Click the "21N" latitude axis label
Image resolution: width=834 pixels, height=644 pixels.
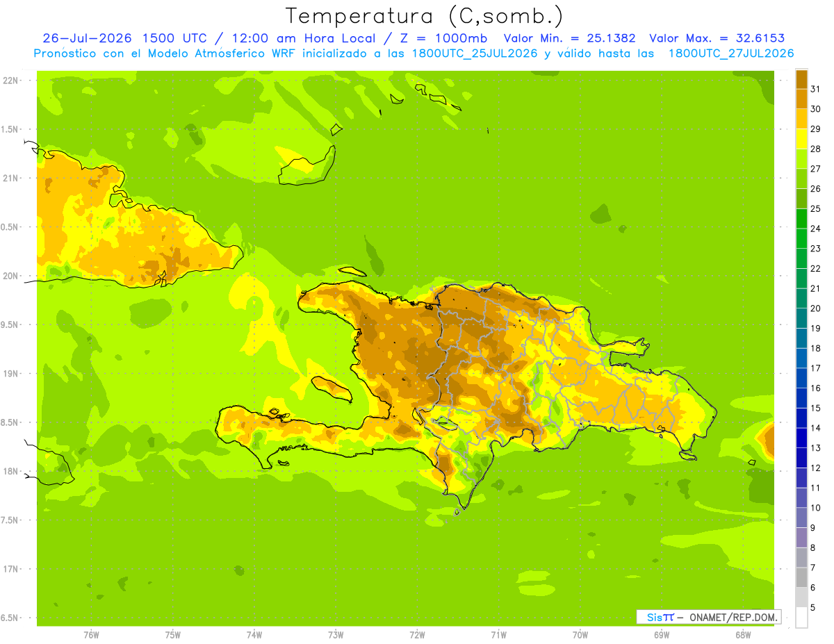pyautogui.click(x=10, y=178)
